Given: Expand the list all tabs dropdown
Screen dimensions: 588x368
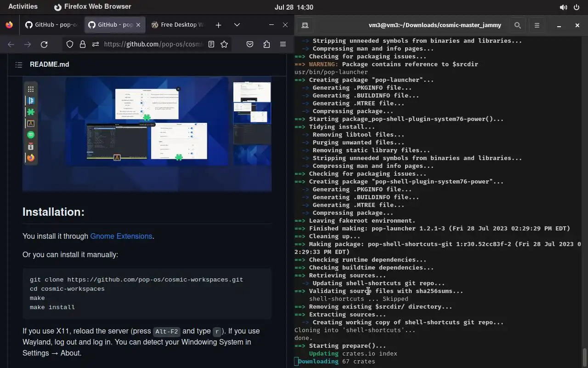Looking at the screenshot, I should coord(237,25).
